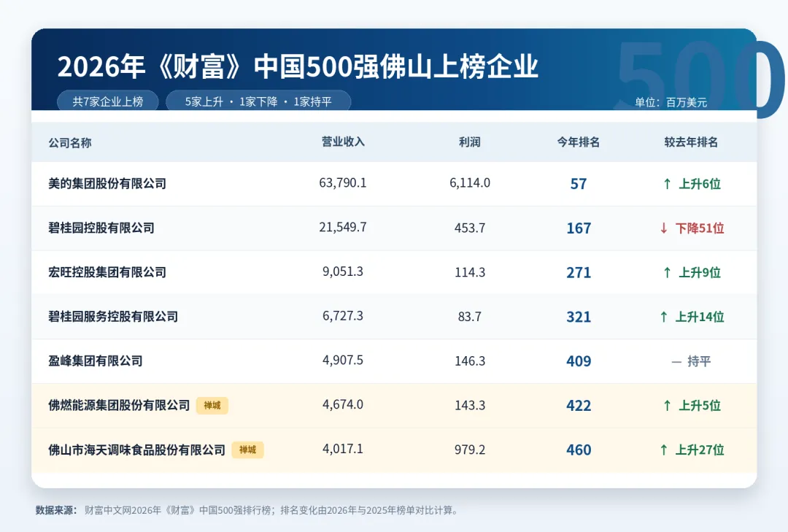Image resolution: width=788 pixels, height=532 pixels.
Task: Click revenue value 4,017.1
Action: tap(343, 449)
